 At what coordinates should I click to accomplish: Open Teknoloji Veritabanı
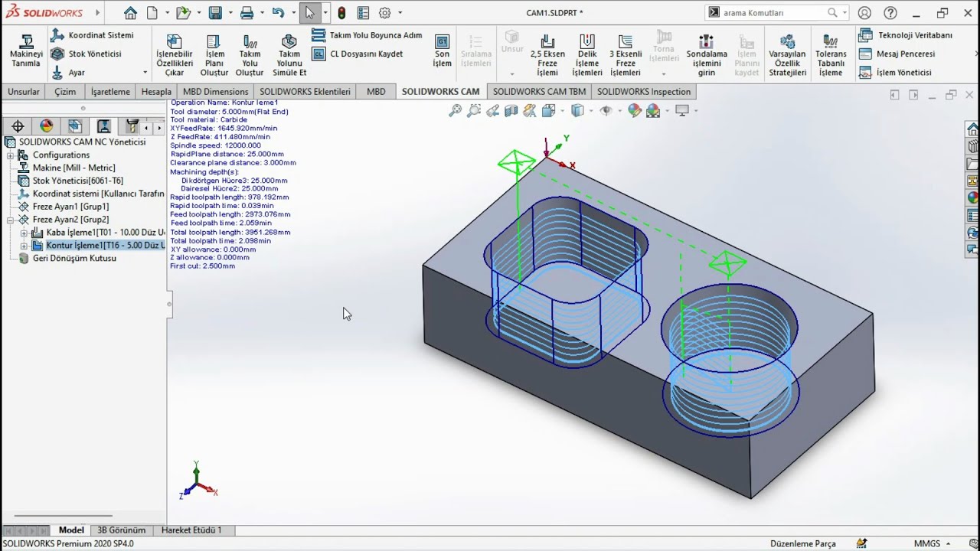pos(905,35)
